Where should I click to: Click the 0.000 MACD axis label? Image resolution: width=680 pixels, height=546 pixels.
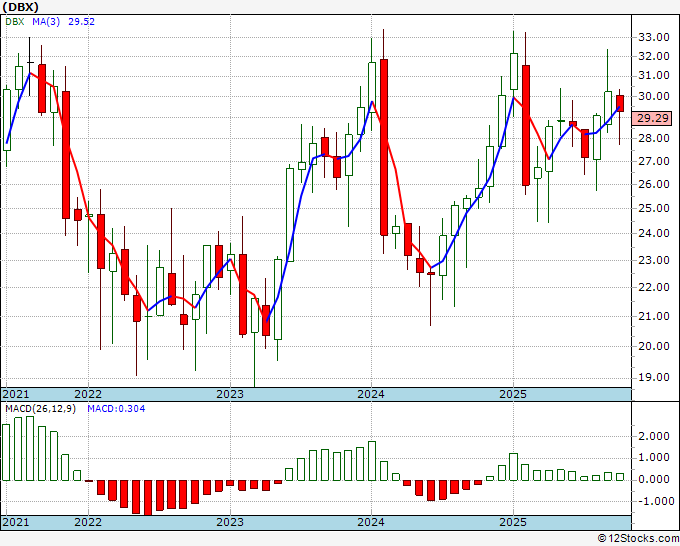point(654,480)
